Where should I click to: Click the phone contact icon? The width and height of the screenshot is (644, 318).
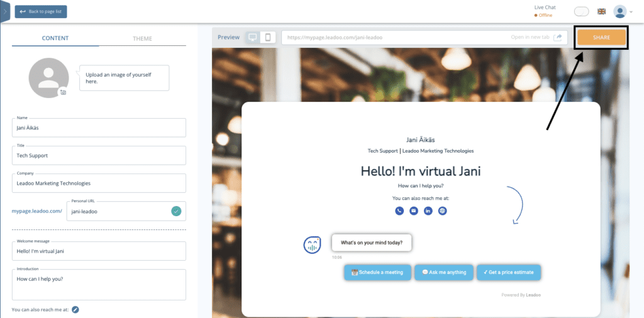pos(399,211)
